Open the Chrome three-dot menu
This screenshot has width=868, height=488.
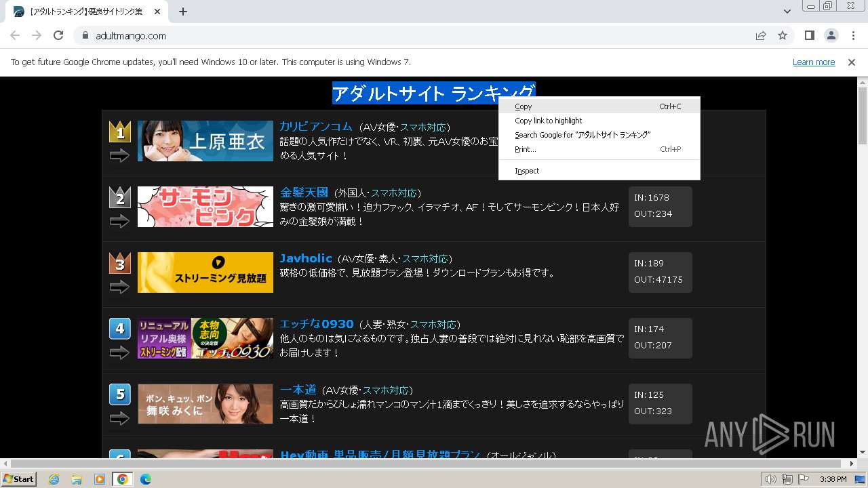(x=852, y=35)
